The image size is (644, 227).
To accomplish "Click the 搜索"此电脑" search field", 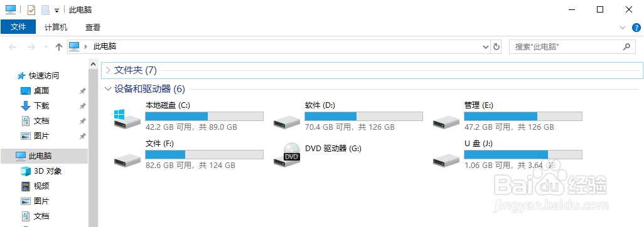I will 567,47.
